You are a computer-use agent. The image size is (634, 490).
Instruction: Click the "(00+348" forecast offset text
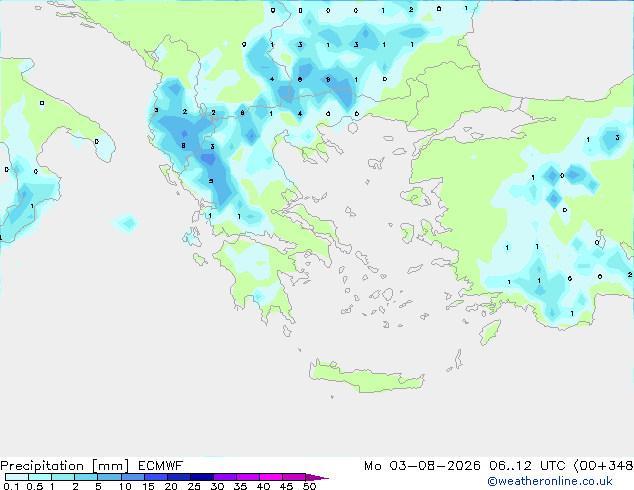tap(603, 466)
